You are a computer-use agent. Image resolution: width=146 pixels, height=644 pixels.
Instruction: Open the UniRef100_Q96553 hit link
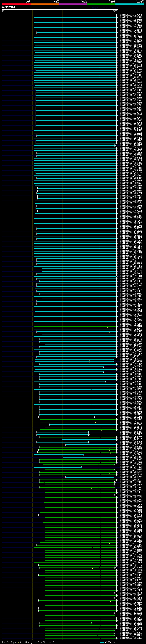pyautogui.click(x=131, y=412)
